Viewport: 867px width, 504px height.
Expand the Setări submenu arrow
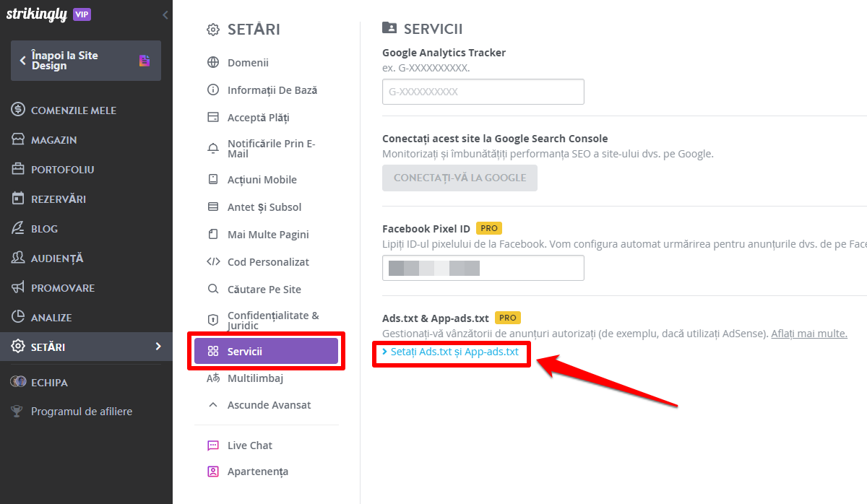click(x=158, y=347)
